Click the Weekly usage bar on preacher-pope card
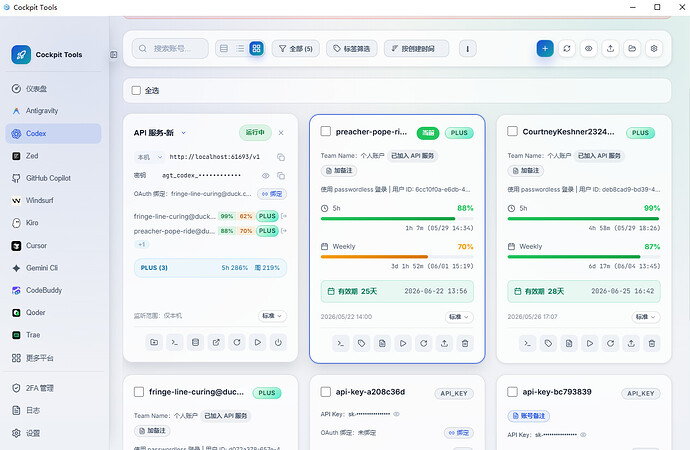The height and width of the screenshot is (450, 690). [x=397, y=256]
